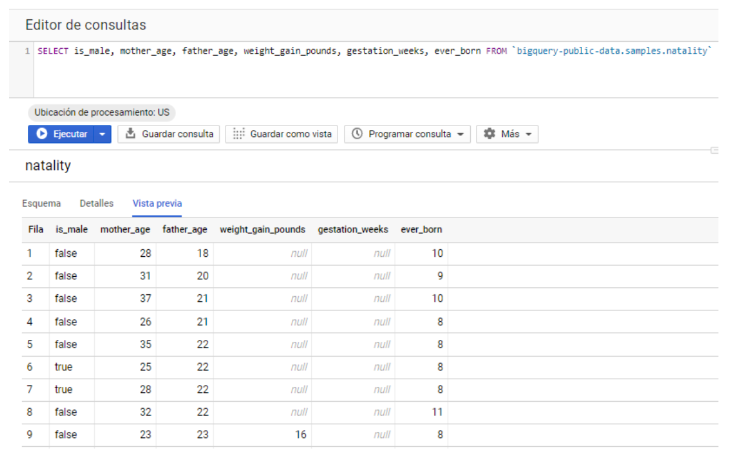Click the father_age column header

tap(185, 230)
